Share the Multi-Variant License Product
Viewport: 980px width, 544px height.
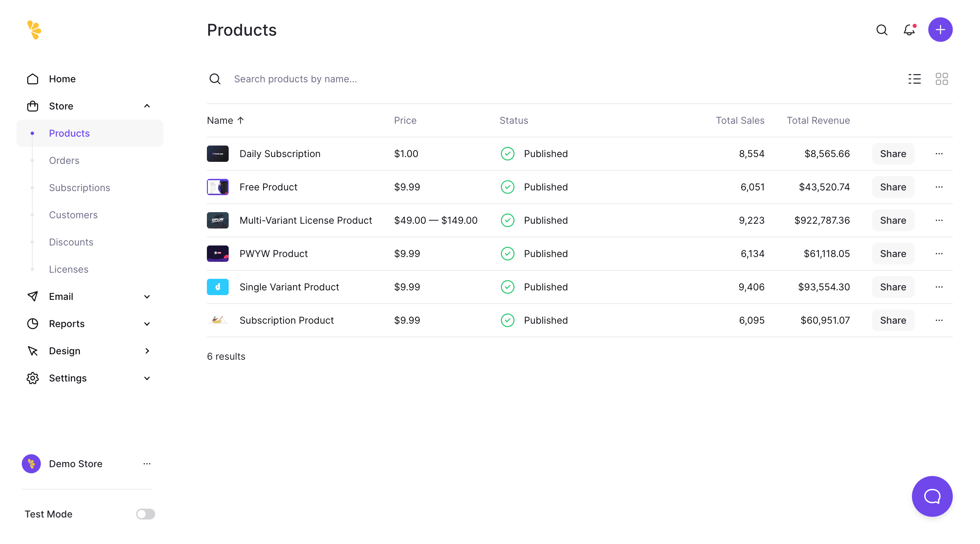pyautogui.click(x=893, y=220)
